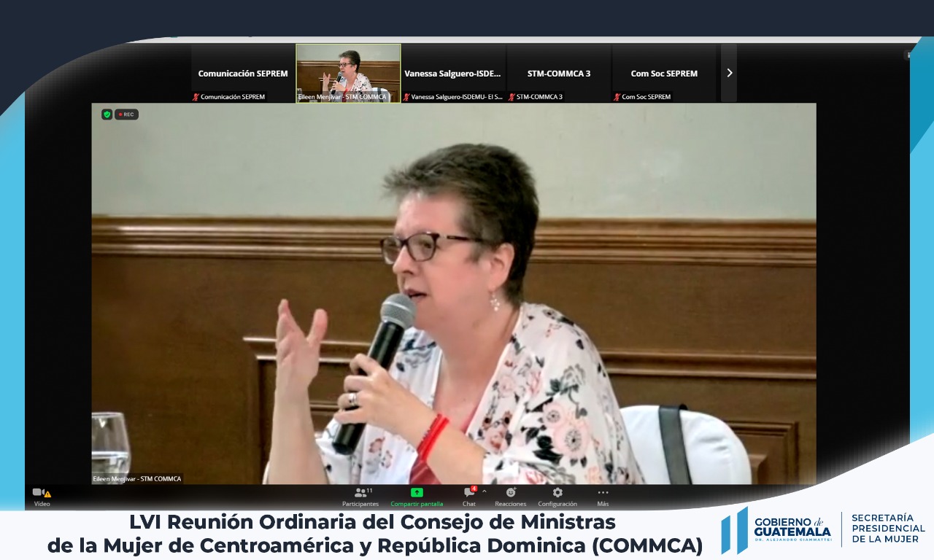Open the Participantes panel
This screenshot has width=934, height=560.
(360, 493)
